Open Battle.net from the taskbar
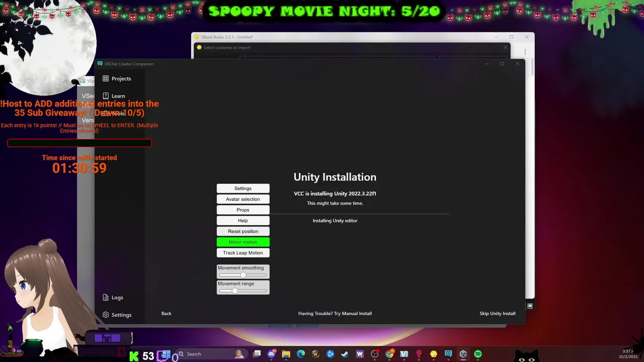This screenshot has height=362, width=644. pos(331,354)
